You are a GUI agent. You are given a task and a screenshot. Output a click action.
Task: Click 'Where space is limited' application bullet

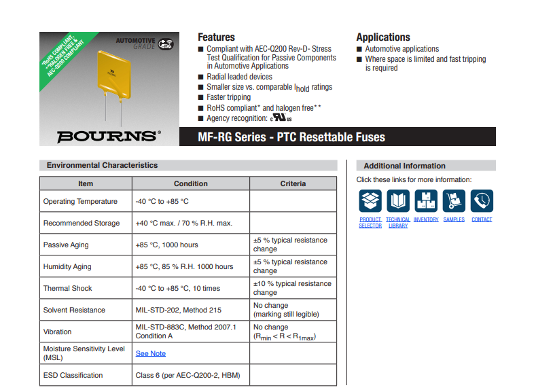click(425, 63)
